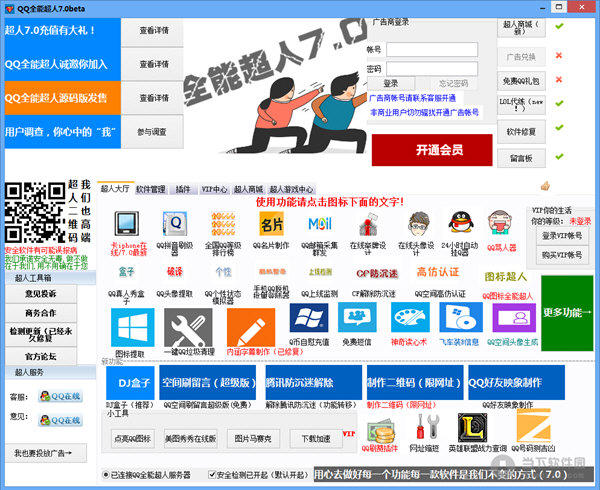Image resolution: width=600 pixels, height=490 pixels.
Task: Open the 插件 tab
Action: [183, 189]
